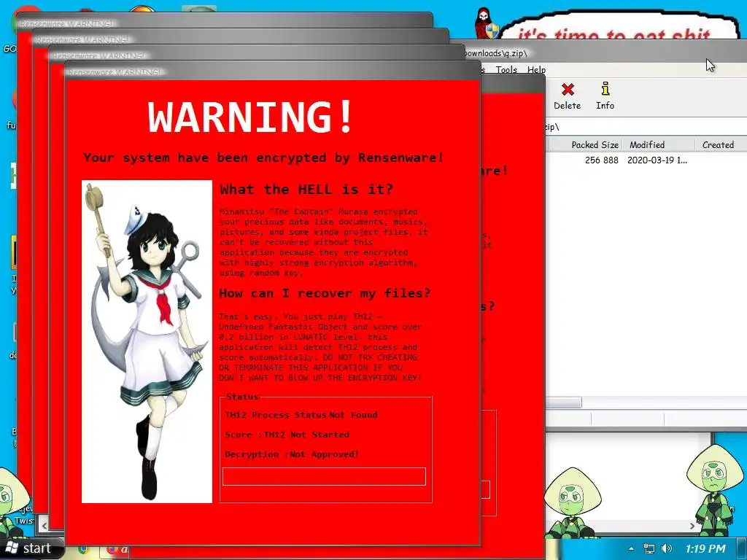Image resolution: width=747 pixels, height=560 pixels.
Task: Click the volume speaker tray icon
Action: tap(667, 549)
